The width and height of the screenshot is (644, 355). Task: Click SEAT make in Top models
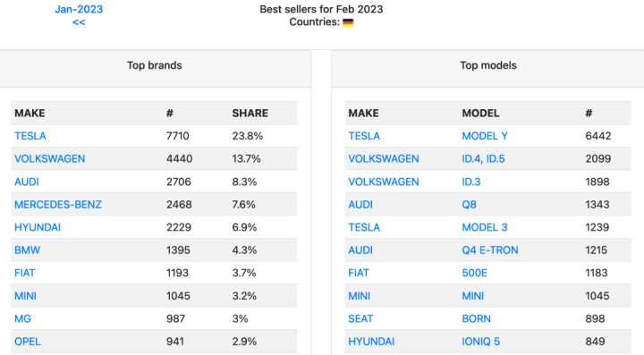360,318
